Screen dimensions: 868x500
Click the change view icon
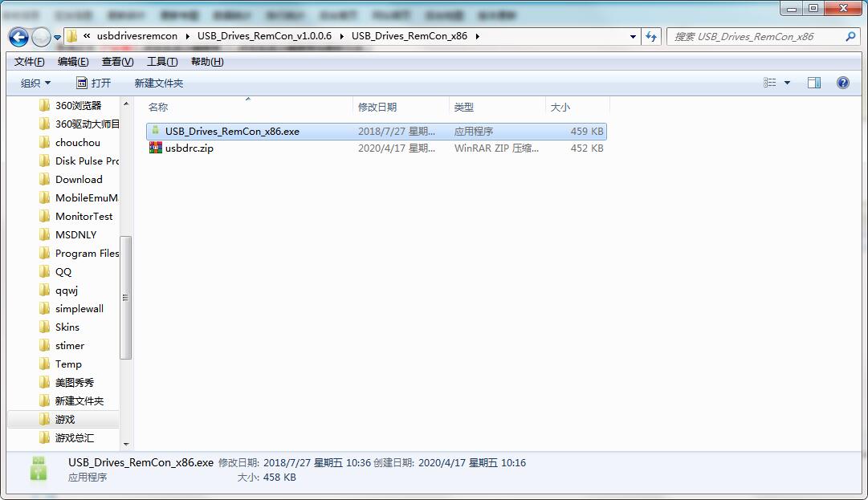click(769, 83)
